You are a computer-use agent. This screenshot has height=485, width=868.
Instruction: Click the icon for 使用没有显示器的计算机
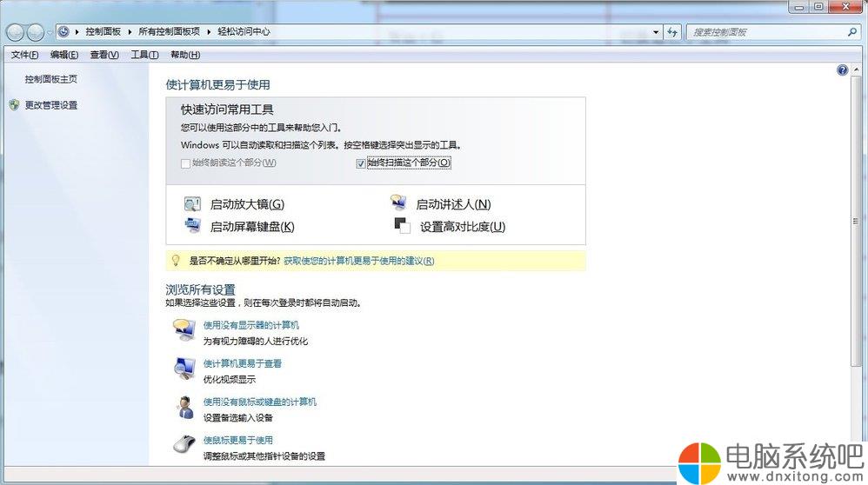pyautogui.click(x=184, y=330)
